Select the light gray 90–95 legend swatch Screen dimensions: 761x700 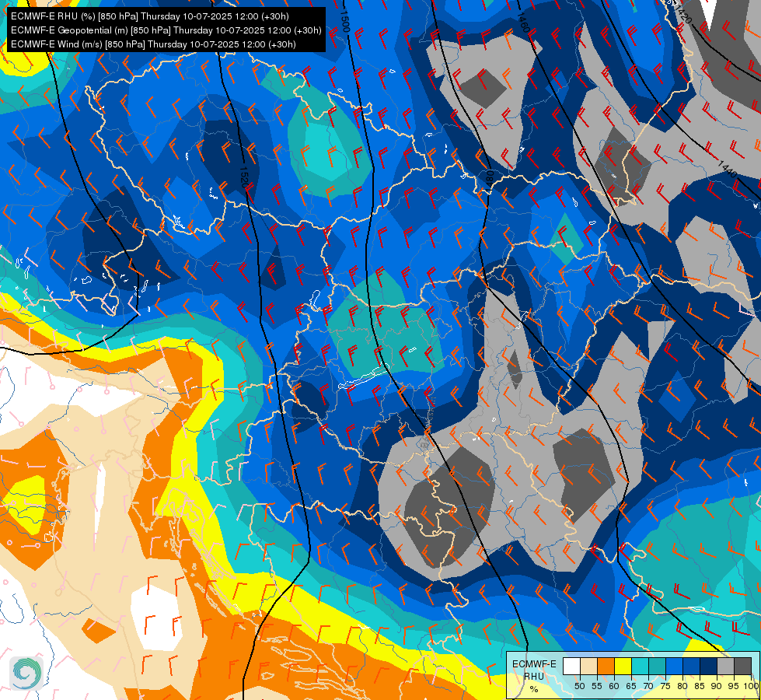tap(725, 666)
